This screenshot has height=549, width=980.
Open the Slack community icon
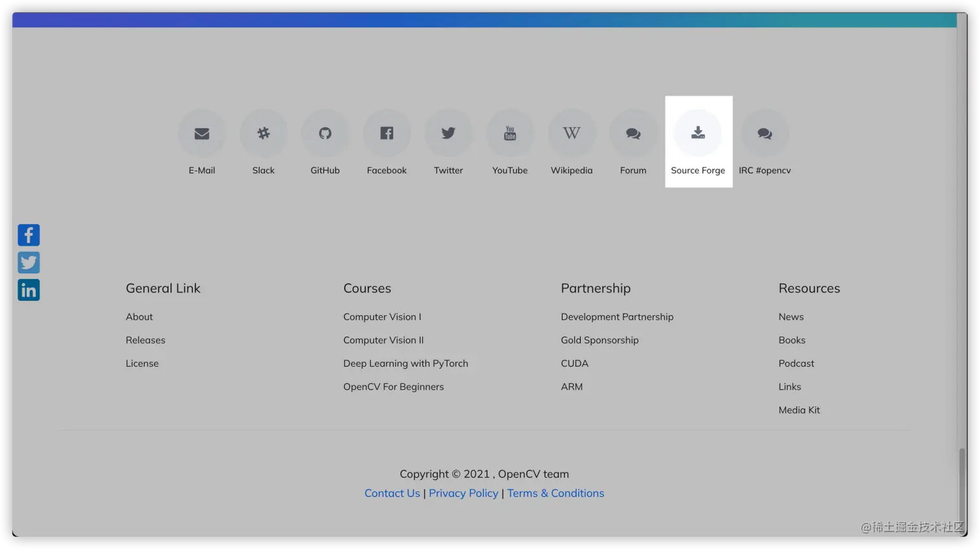tap(263, 134)
